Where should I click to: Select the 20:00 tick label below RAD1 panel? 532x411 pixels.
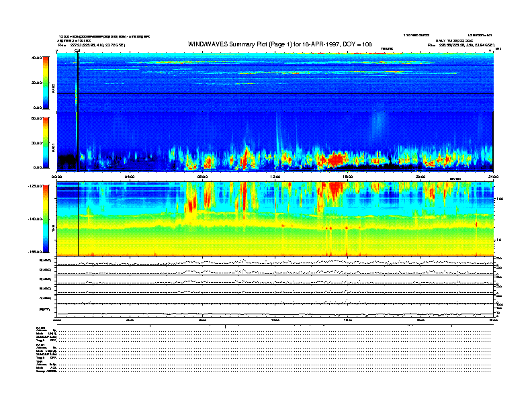420,177
